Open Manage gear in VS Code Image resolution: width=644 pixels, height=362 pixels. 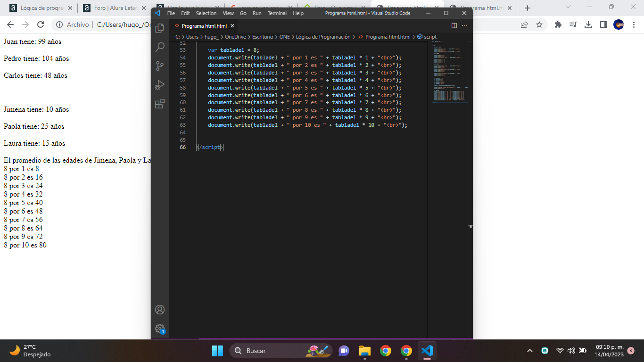(x=160, y=329)
